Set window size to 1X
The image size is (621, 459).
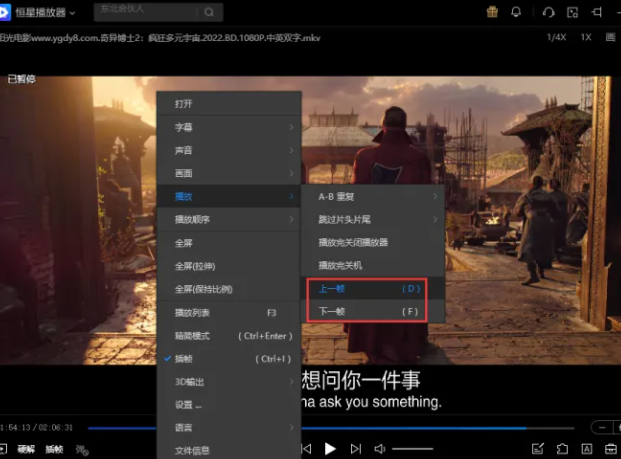(586, 37)
